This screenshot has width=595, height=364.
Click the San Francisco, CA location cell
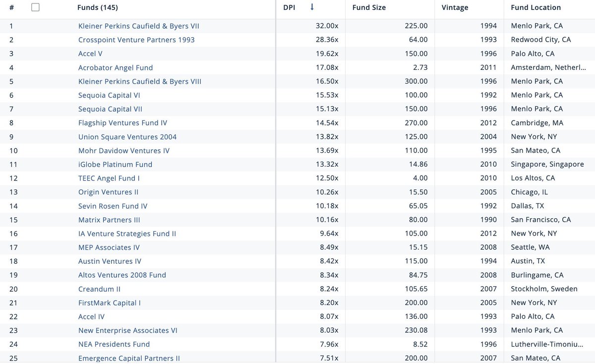541,220
